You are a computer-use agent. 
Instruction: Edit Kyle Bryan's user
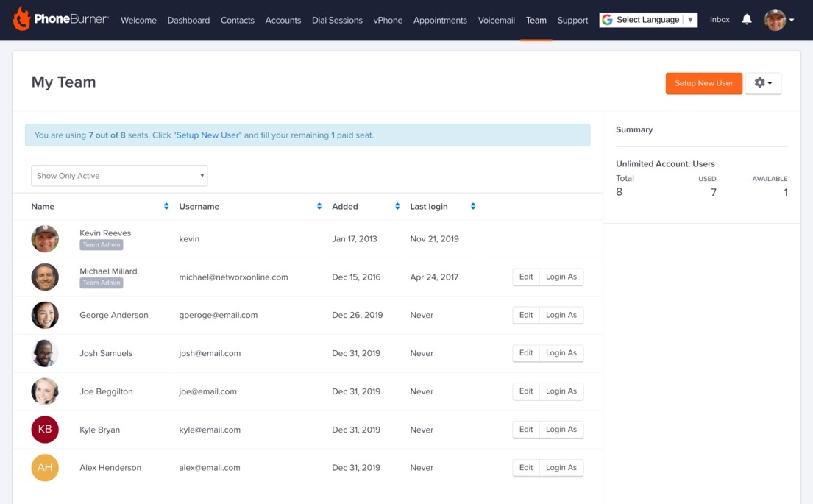(526, 430)
